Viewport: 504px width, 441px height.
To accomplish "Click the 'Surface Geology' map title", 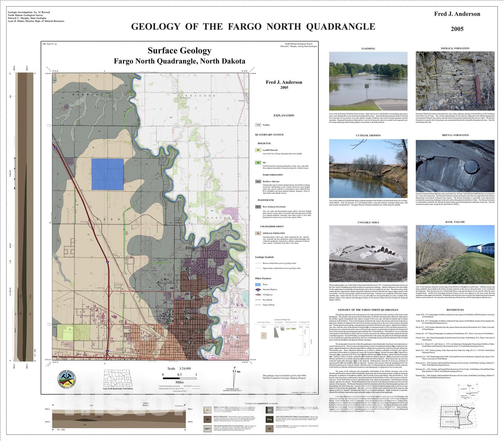I will click(180, 50).
